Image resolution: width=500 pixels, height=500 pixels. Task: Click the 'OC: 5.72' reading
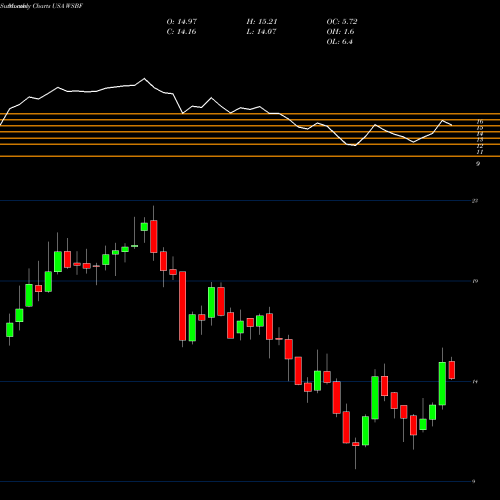342,22
